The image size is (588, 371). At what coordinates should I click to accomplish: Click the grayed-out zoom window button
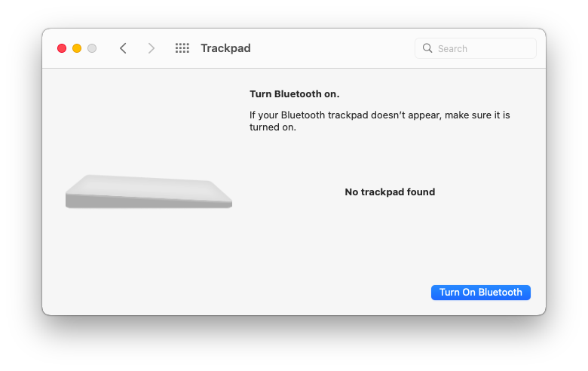click(92, 48)
